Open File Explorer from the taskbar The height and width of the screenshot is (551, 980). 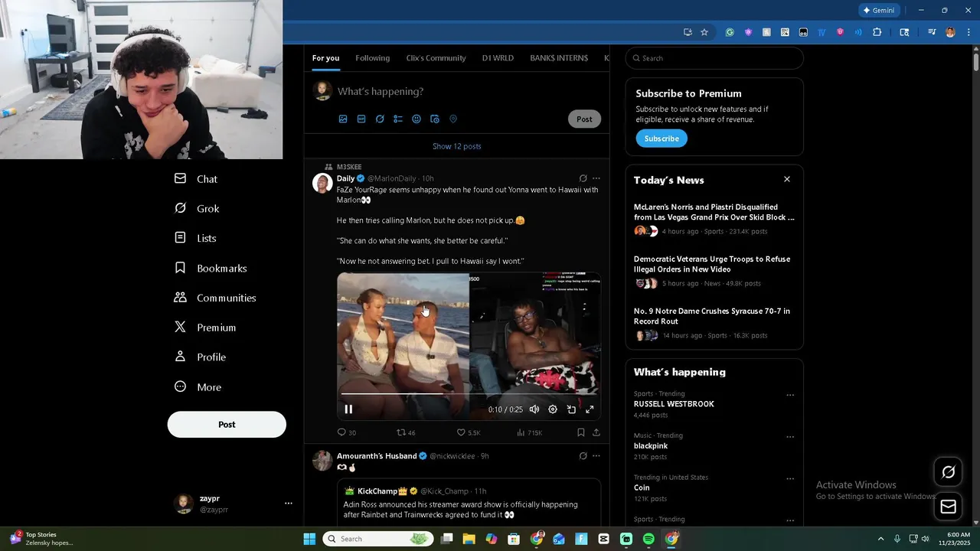click(x=469, y=539)
